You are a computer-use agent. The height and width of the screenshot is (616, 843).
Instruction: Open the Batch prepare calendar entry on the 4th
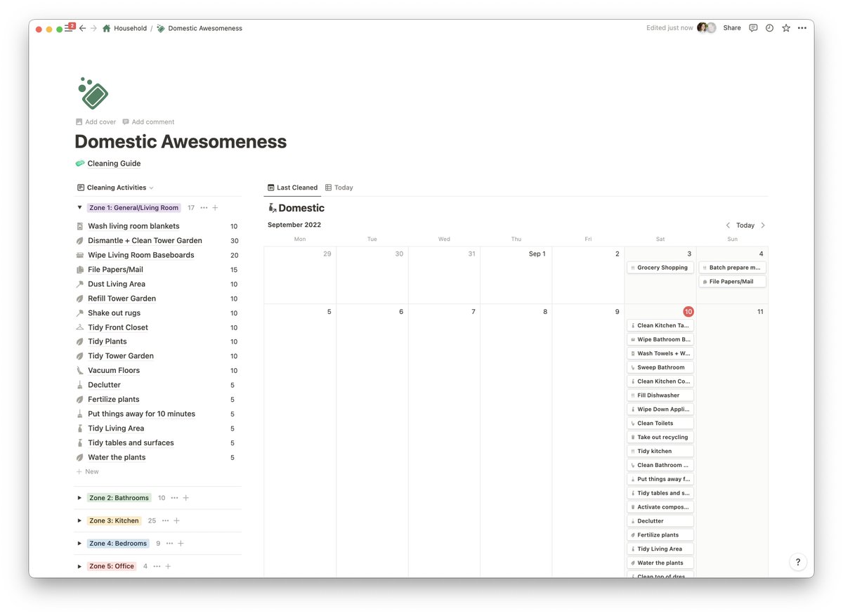point(733,268)
